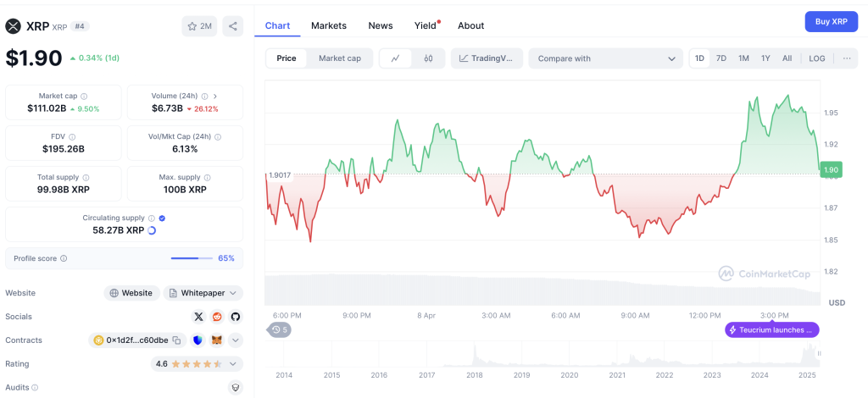Switch to the News tab
This screenshot has width=868, height=398.
click(x=381, y=25)
